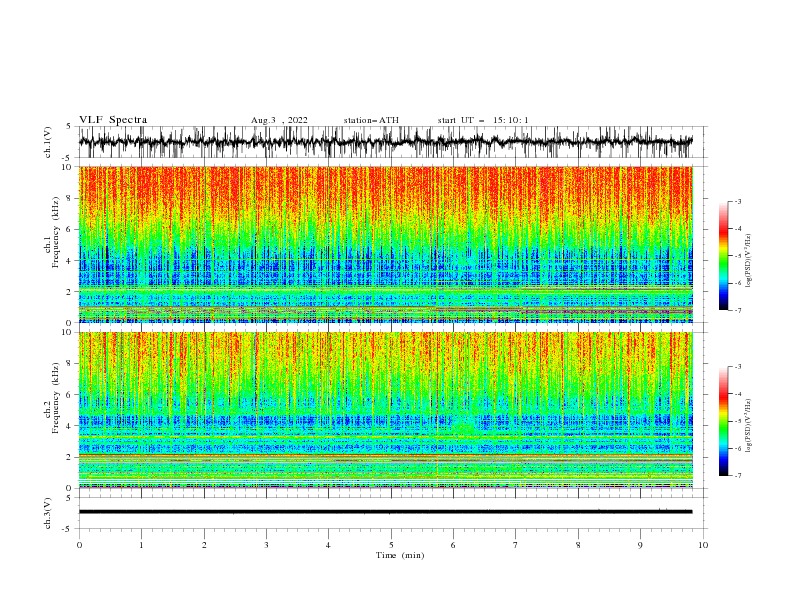The height and width of the screenshot is (612, 792).
Task: Click the ch.1 spectrogram "8" kHz tick
Action: (70, 198)
